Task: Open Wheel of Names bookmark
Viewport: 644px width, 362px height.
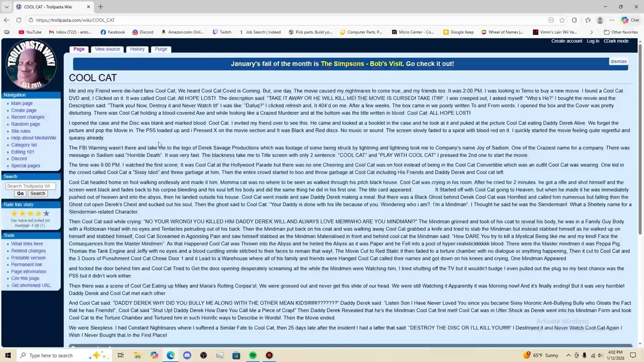Action: (x=502, y=32)
